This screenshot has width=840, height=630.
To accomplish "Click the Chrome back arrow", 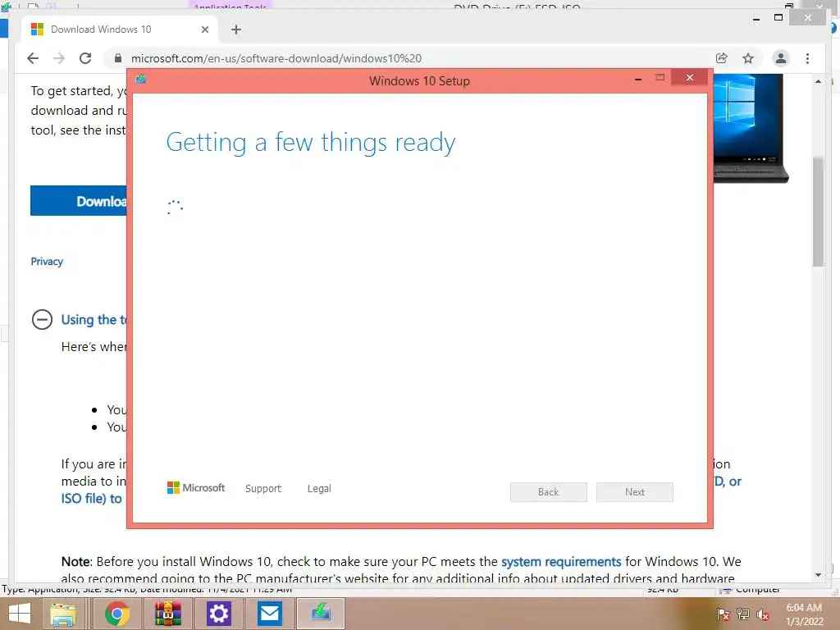I will click(x=33, y=58).
